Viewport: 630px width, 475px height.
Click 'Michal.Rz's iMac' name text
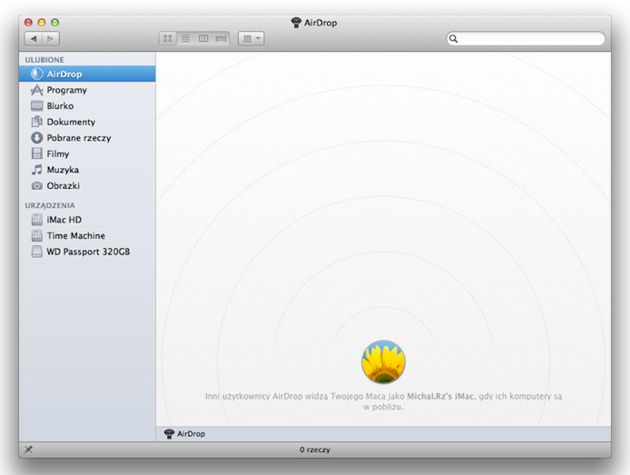(440, 396)
